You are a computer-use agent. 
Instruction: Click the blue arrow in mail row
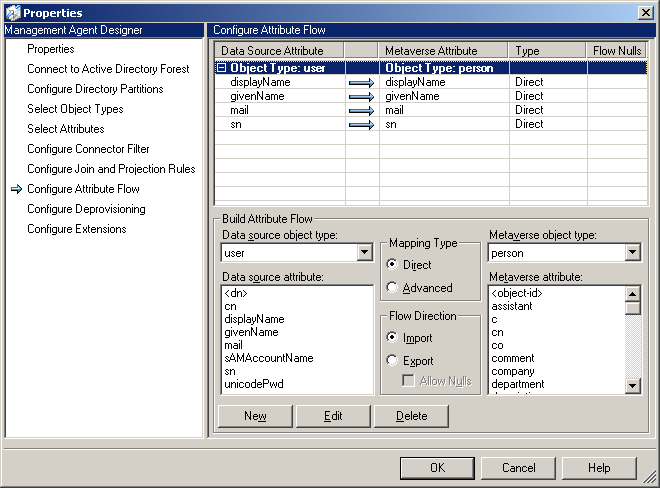click(362, 111)
